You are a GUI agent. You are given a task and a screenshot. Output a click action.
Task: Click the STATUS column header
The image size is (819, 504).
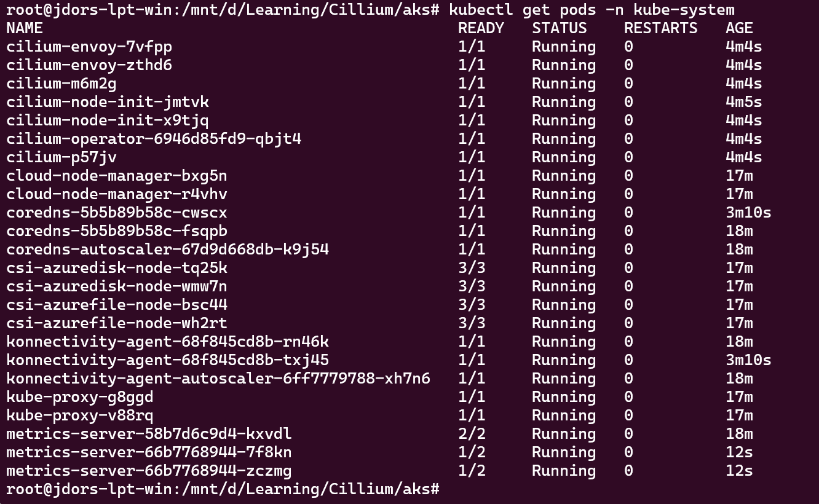tap(560, 28)
